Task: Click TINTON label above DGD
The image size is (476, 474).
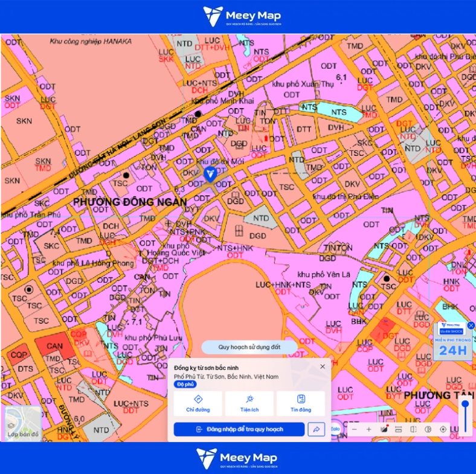Action: [x=338, y=248]
